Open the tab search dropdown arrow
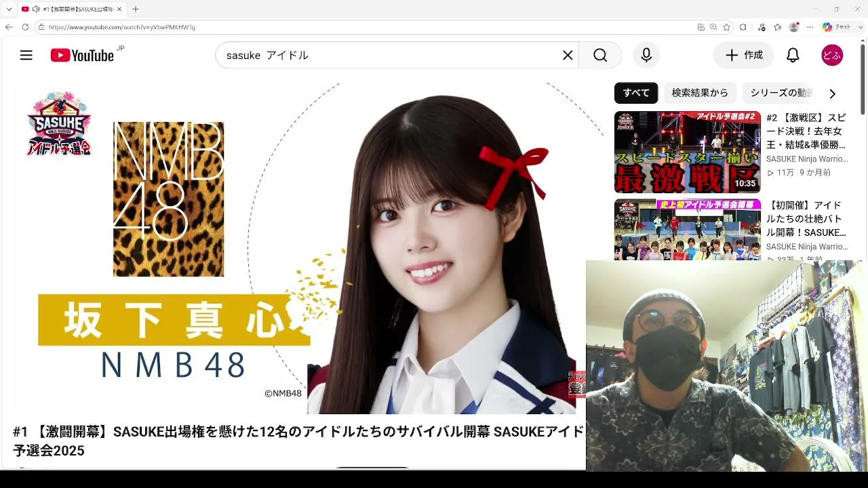The height and width of the screenshot is (488, 868). (9, 9)
